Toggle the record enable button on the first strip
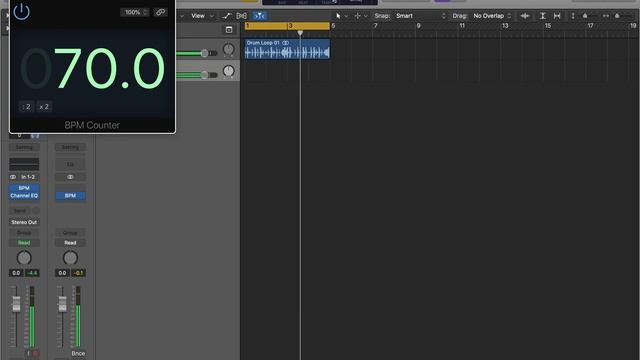640x360 pixels. (36, 353)
